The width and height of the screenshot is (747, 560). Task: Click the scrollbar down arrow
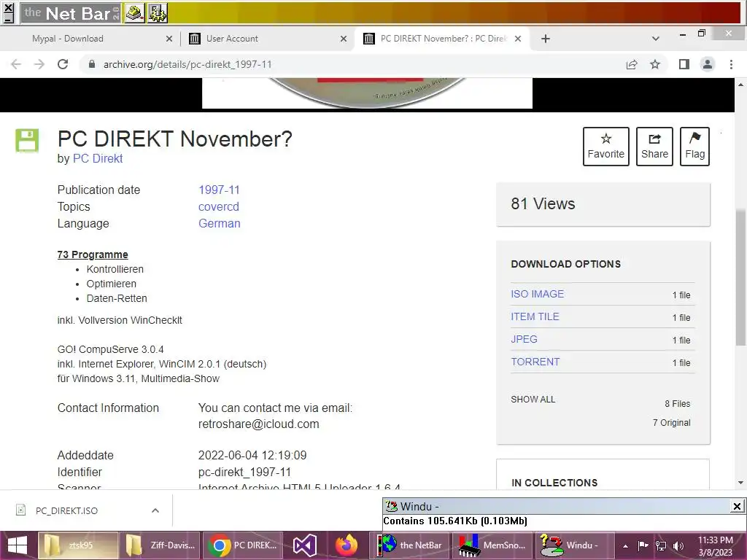740,483
